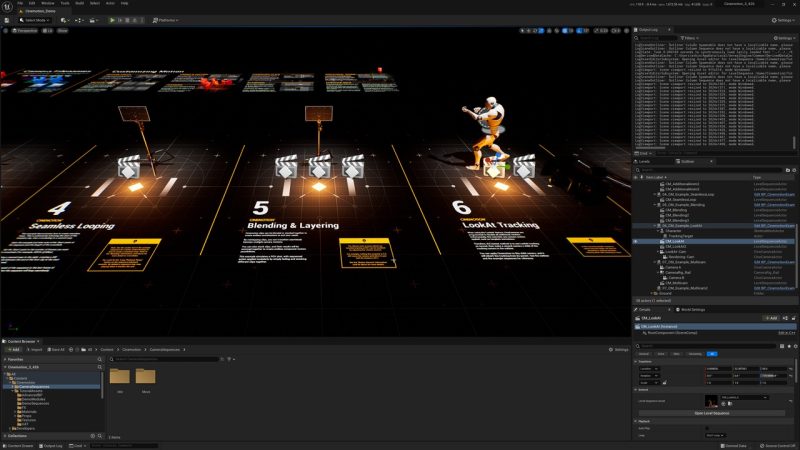Collapse the 06_CM_Example_LookAt tree item
This screenshot has height=450, width=800.
655,226
